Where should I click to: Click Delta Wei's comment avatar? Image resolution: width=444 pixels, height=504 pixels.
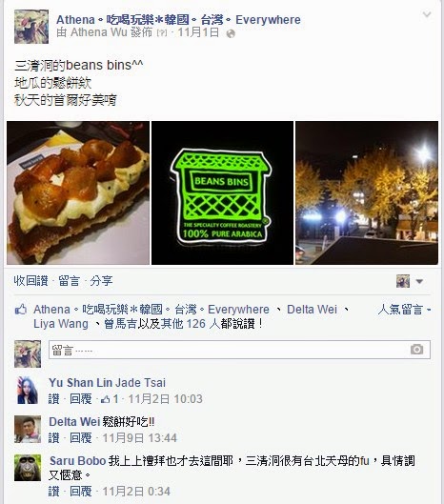coord(28,429)
